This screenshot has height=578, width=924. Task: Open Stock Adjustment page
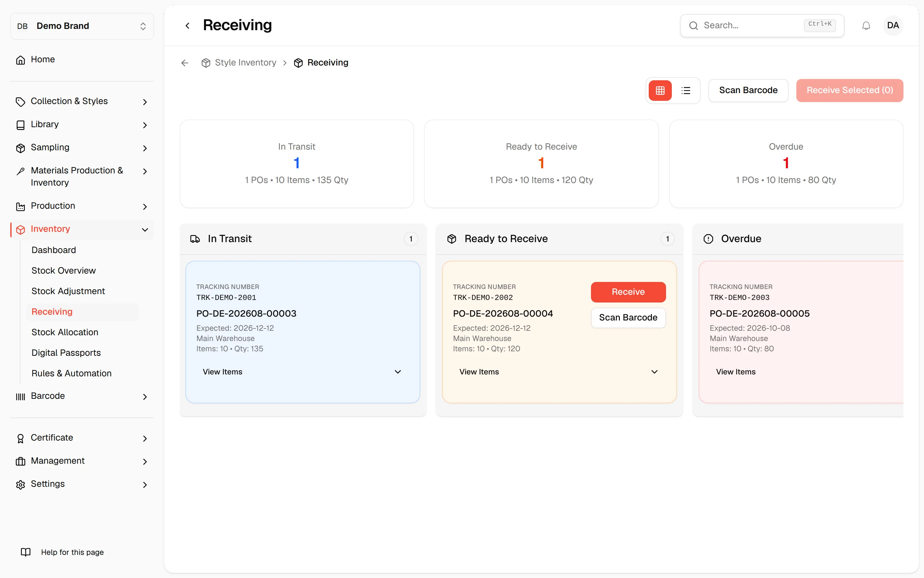click(x=68, y=291)
